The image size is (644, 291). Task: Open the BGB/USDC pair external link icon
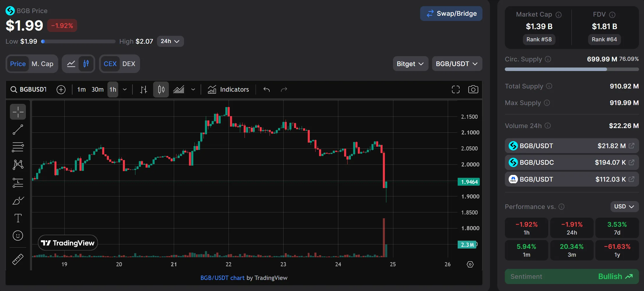(631, 162)
